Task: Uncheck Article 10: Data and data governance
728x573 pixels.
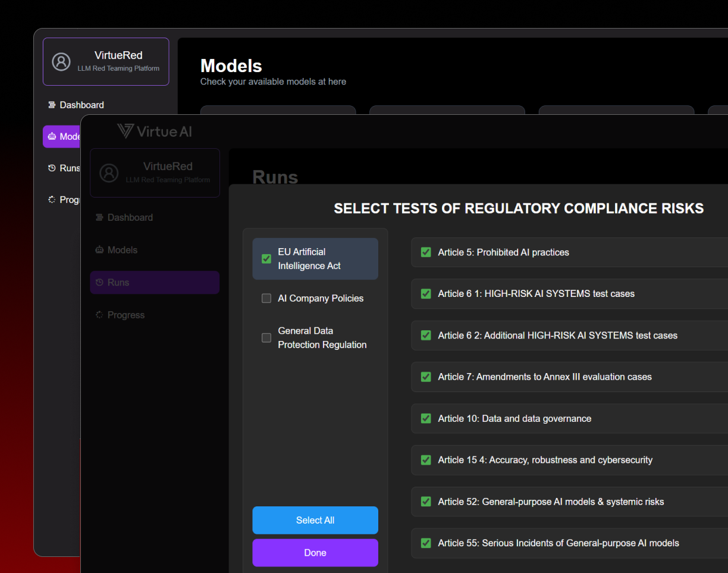Action: pos(425,418)
